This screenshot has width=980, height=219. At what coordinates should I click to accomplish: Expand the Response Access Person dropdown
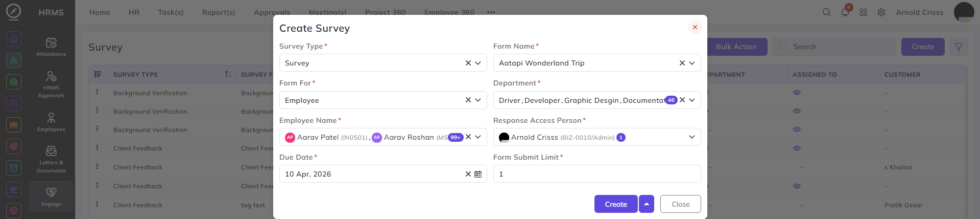[x=692, y=137]
